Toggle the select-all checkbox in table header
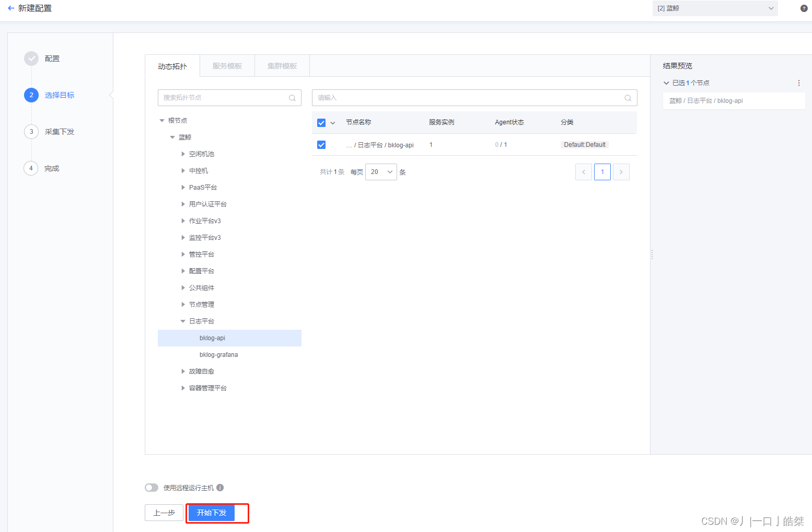812x532 pixels. pos(321,123)
